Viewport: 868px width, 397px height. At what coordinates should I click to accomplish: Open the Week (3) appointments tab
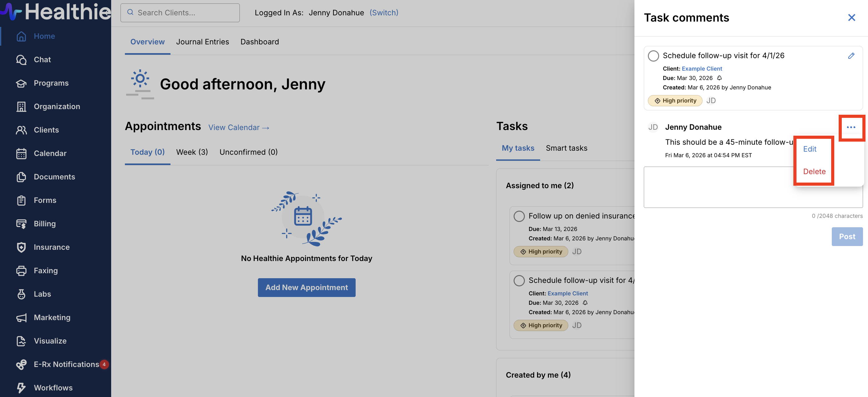click(192, 152)
